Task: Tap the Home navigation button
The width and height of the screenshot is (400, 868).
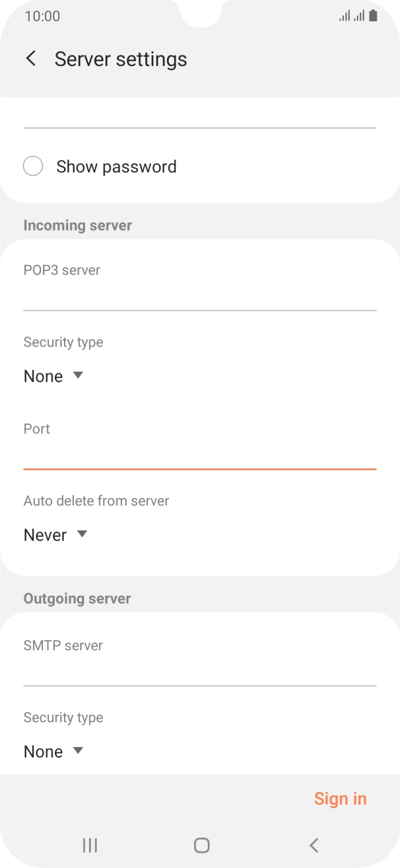Action: point(200,845)
